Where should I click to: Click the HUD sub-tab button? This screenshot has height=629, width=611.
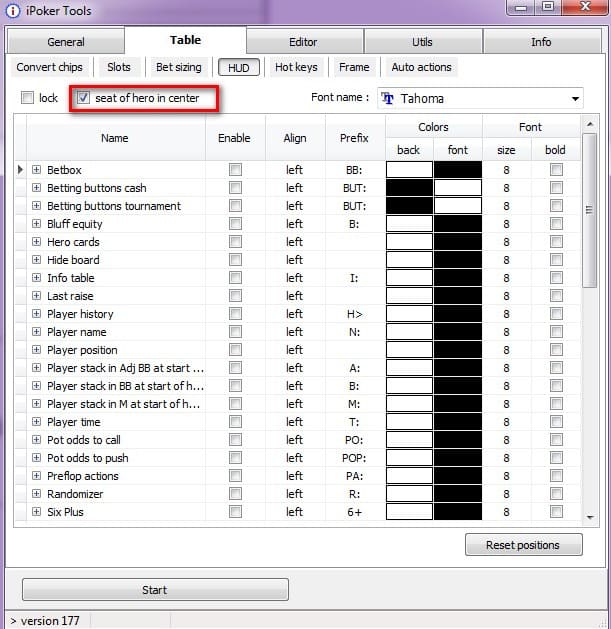click(239, 67)
